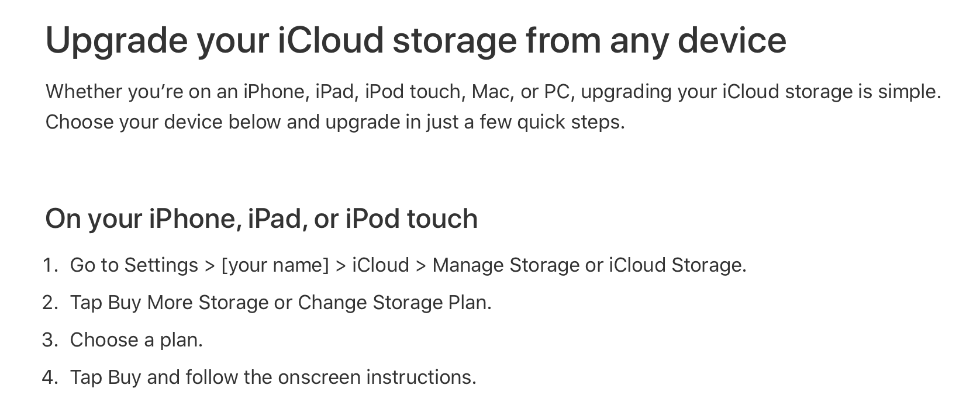The image size is (980, 416).
Task: Click 'few quick steps' in the intro paragraph
Action: click(551, 122)
